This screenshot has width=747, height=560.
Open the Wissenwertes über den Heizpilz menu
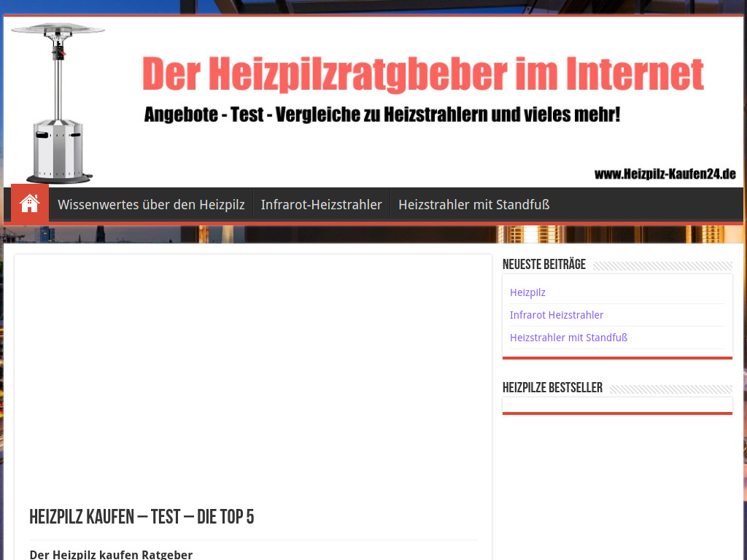click(x=151, y=204)
